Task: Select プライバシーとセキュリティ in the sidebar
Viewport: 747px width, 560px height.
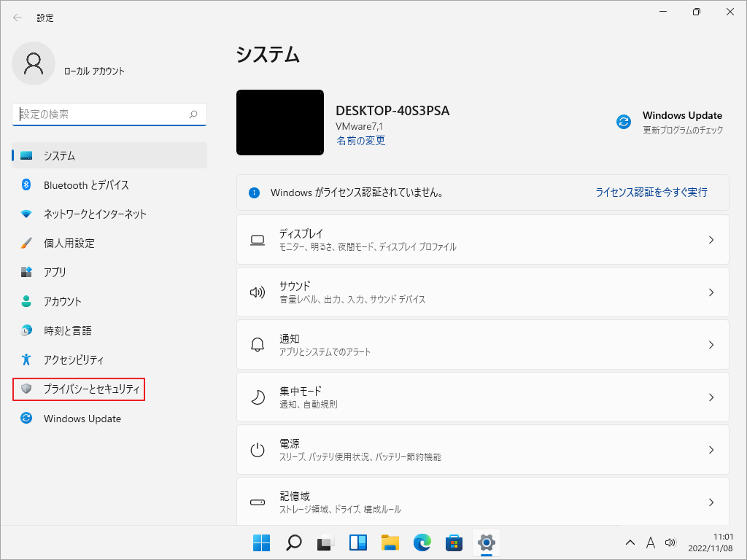Action: pos(90,389)
